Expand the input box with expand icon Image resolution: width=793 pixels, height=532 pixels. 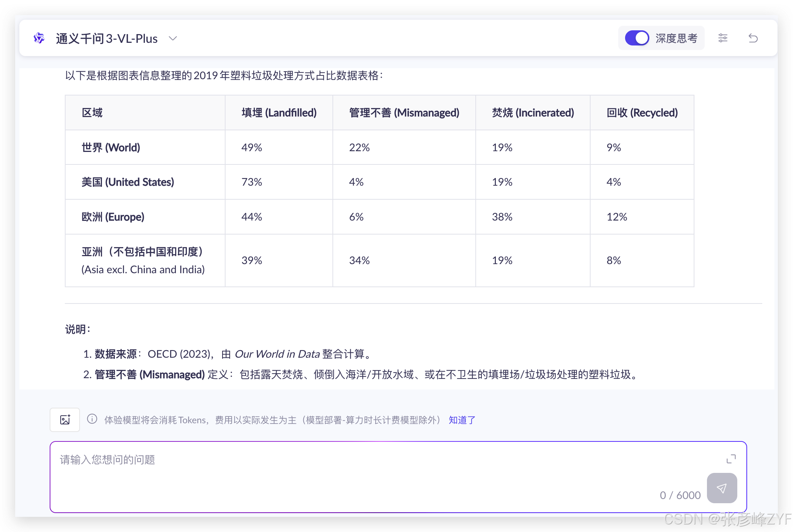[731, 459]
